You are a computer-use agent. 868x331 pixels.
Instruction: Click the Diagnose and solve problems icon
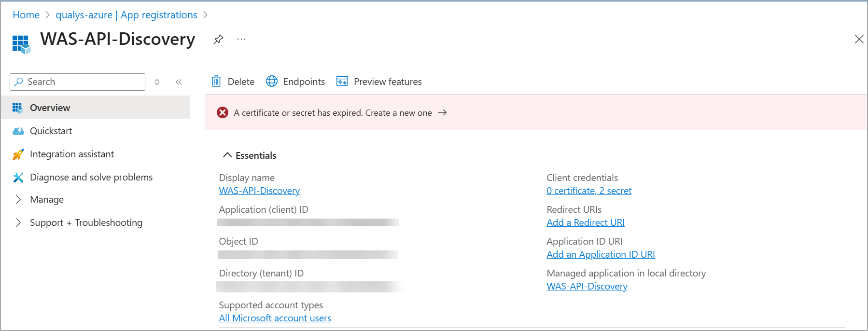(x=18, y=178)
